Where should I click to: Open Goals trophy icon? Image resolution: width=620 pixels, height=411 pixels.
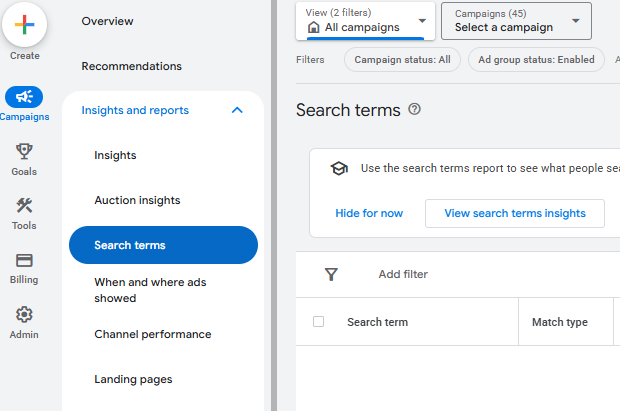click(x=24, y=151)
